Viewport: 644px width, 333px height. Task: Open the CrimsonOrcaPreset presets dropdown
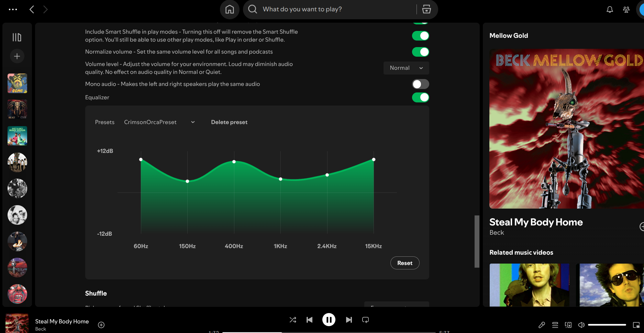159,122
